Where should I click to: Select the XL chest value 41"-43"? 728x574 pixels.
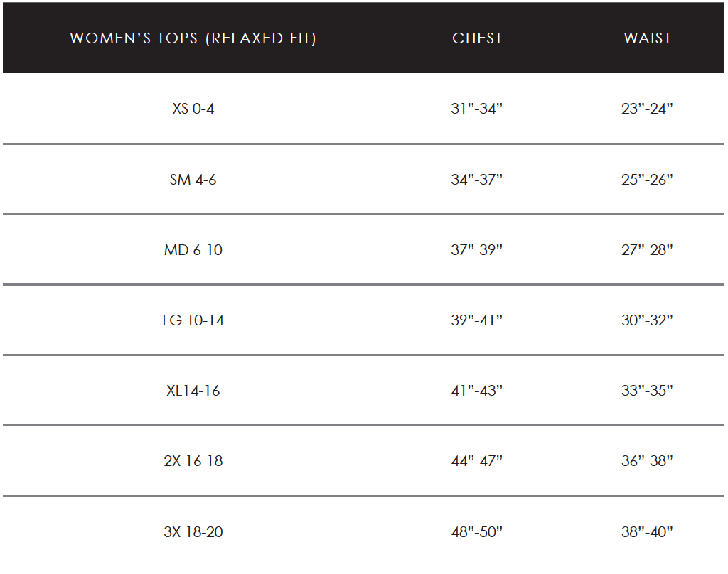(476, 391)
